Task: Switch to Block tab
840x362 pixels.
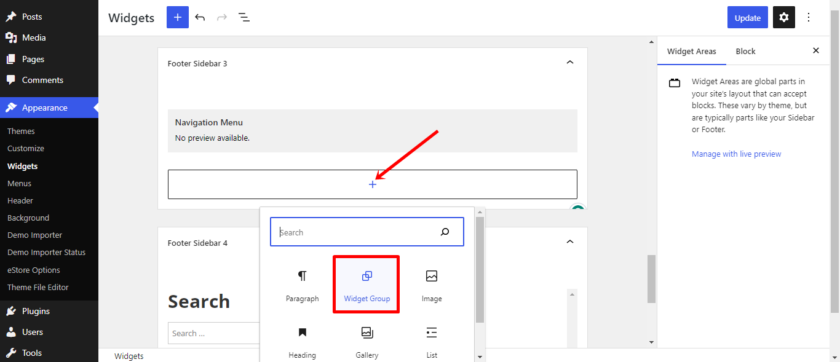Action: click(x=745, y=51)
